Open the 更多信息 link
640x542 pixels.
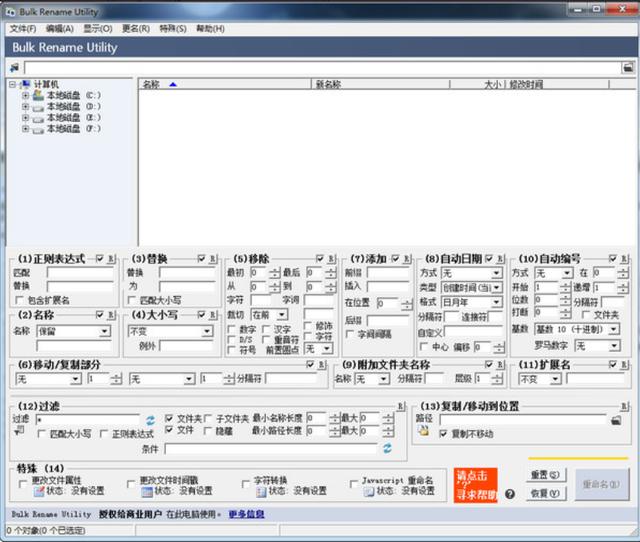click(246, 514)
